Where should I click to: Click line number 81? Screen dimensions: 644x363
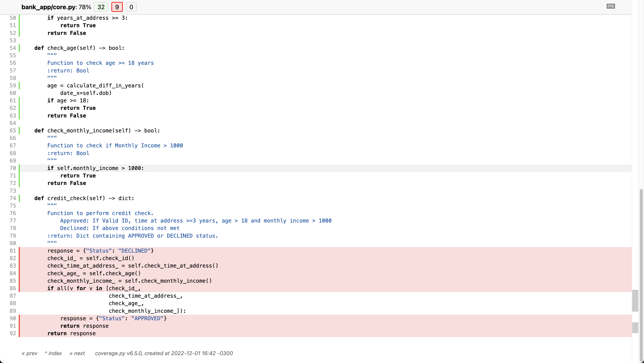pos(13,251)
